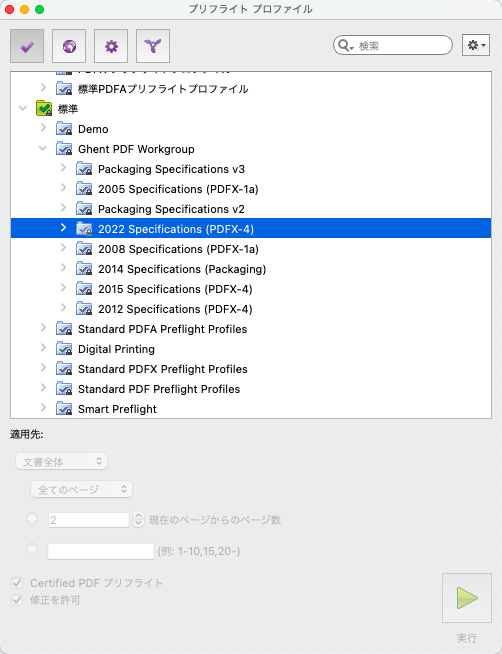Expand 標準PDFAプリフライトプロファイル folder
This screenshot has width=502, height=654.
pyautogui.click(x=43, y=88)
